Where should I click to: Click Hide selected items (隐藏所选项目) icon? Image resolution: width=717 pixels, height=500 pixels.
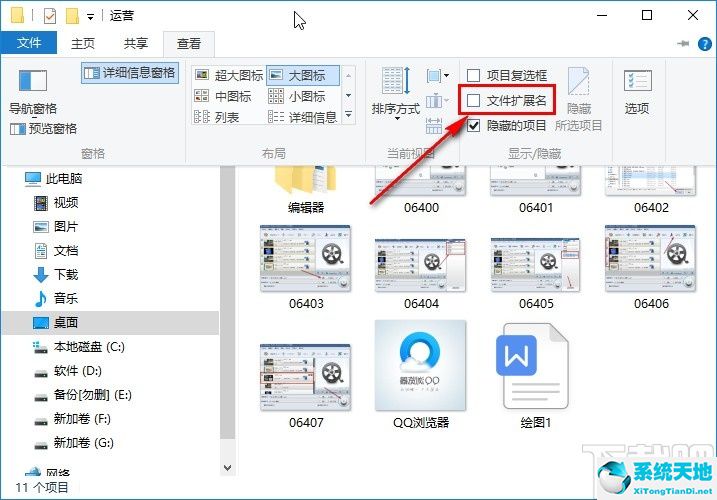(x=578, y=99)
